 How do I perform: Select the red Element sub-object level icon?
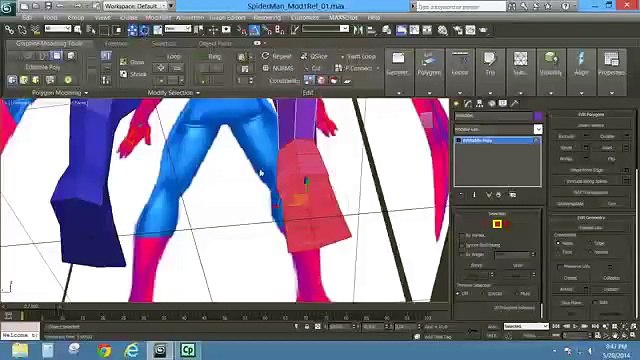(x=507, y=224)
